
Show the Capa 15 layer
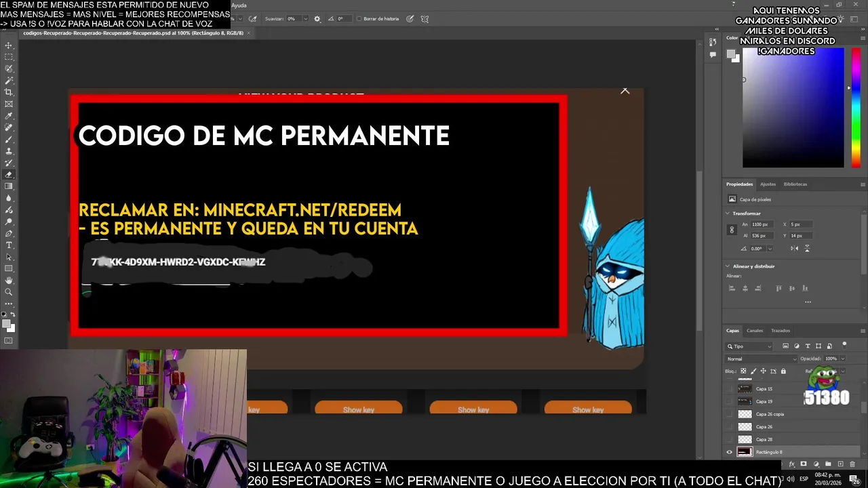[x=730, y=389]
